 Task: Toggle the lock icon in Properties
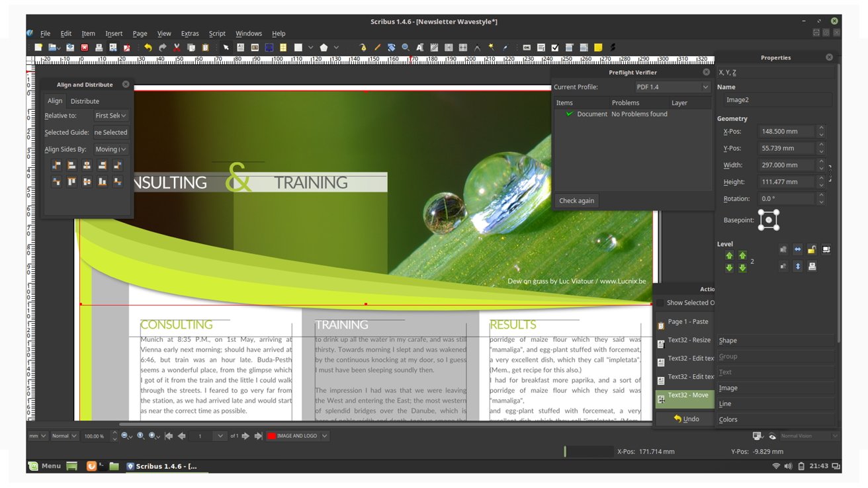pyautogui.click(x=812, y=249)
